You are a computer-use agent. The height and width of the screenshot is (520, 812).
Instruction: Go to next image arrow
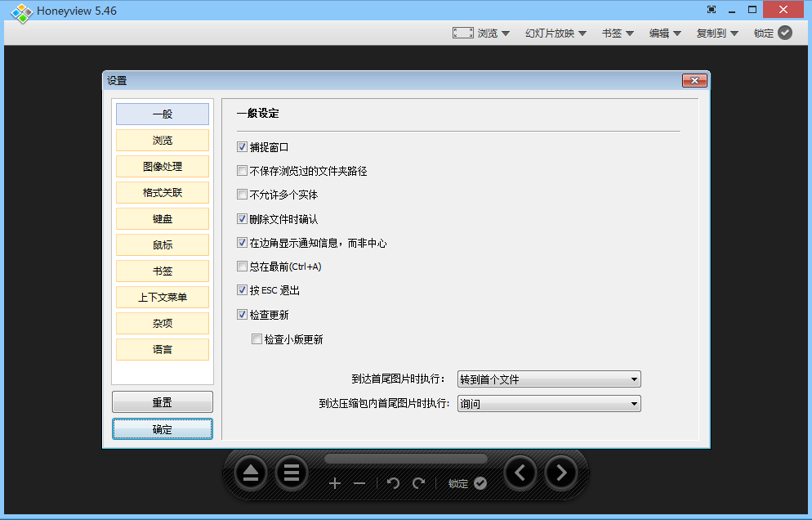click(x=560, y=472)
